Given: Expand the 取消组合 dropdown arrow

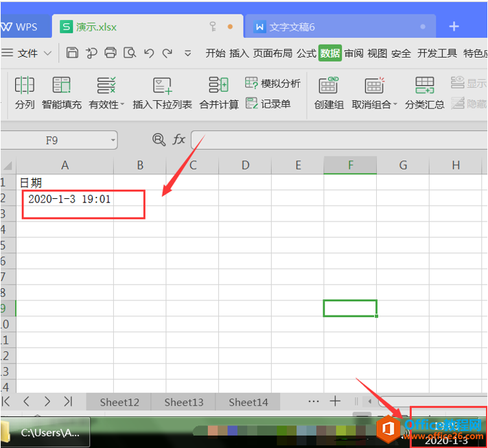Looking at the screenshot, I should click(x=395, y=104).
